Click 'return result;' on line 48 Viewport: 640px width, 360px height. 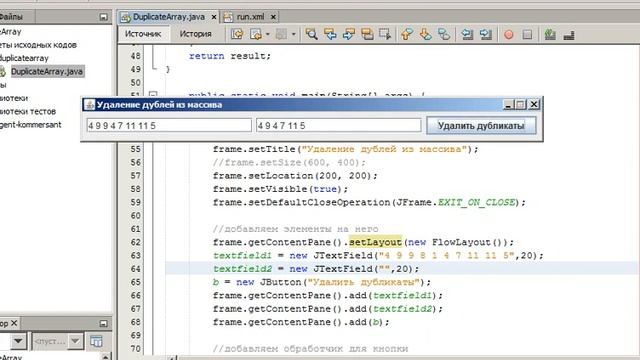(x=230, y=56)
